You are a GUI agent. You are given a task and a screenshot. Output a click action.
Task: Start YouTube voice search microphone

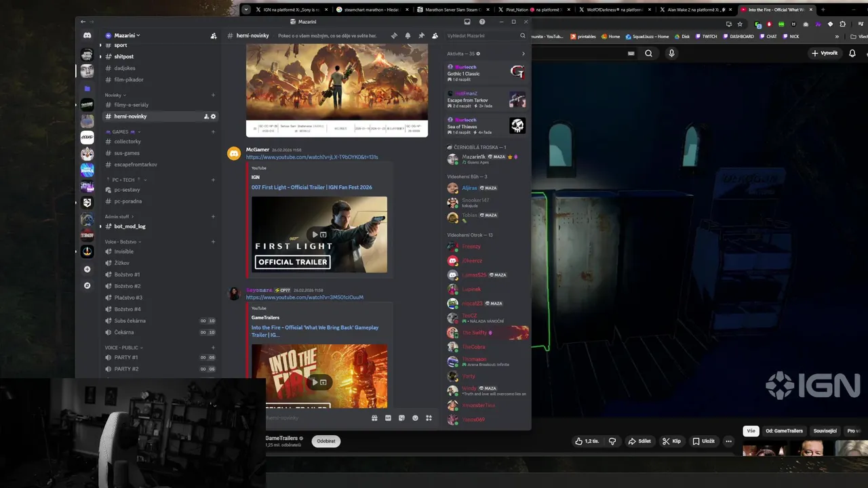(x=671, y=54)
